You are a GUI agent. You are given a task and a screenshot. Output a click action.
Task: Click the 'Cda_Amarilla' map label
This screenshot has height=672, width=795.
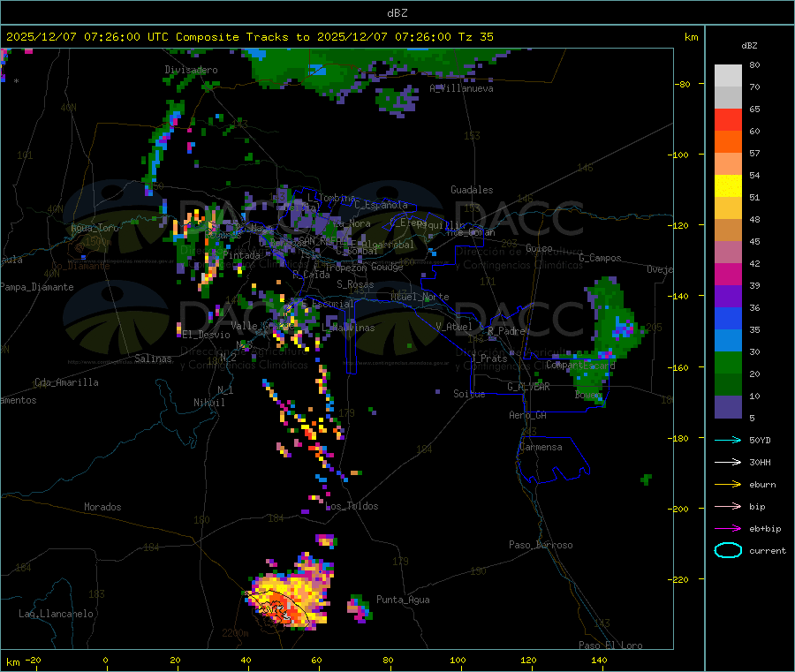click(x=66, y=382)
